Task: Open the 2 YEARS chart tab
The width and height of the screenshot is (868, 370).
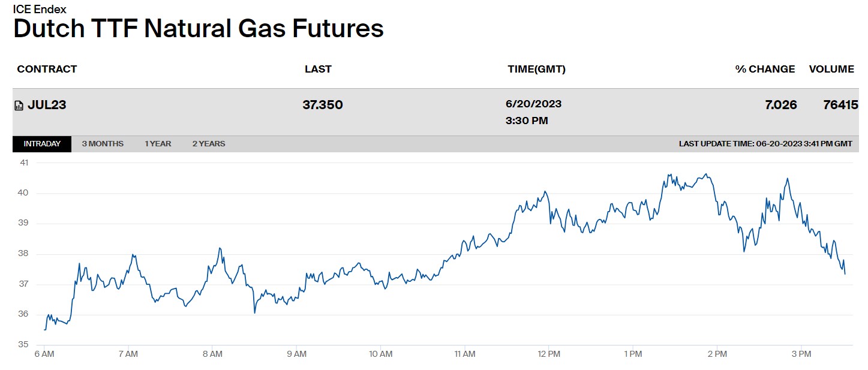Action: point(209,144)
